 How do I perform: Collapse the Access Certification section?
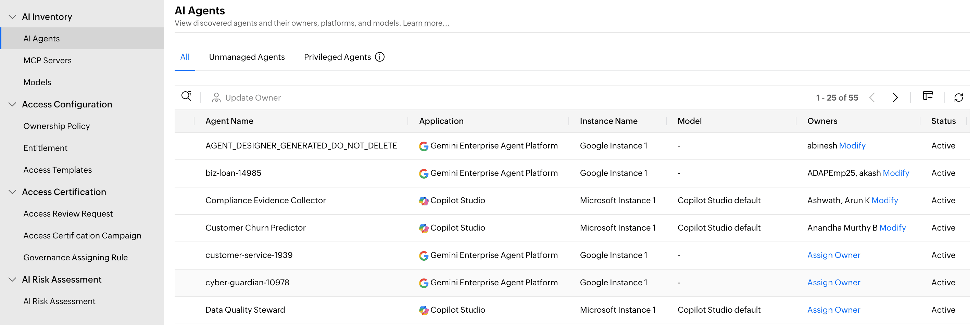13,192
